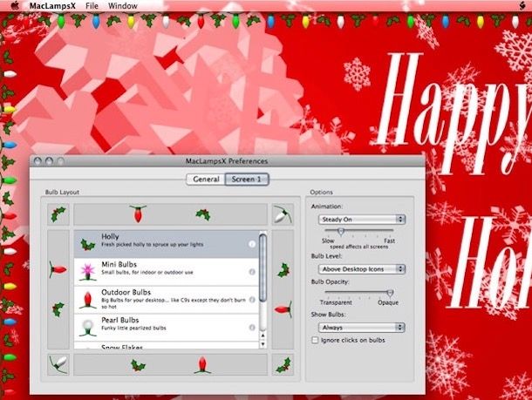Screen dimensions: 532x400
Task: Click the bulb list scroll down arrow
Action: coord(263,343)
